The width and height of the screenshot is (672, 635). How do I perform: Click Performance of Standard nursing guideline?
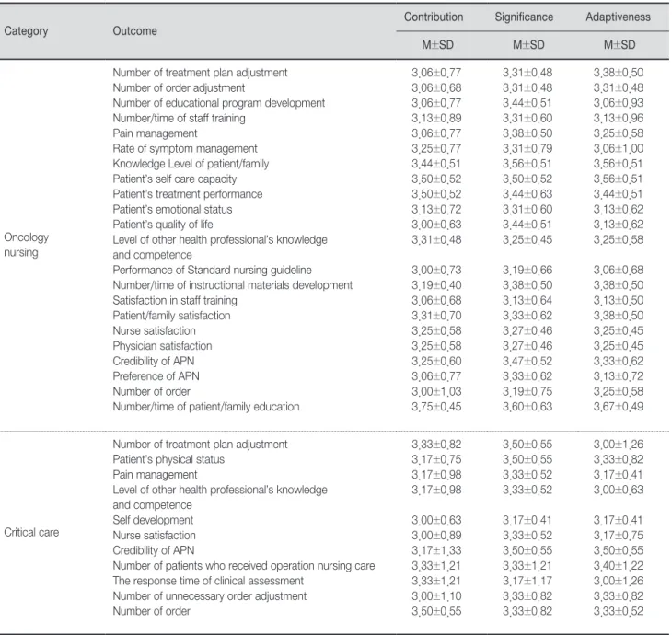click(x=212, y=270)
